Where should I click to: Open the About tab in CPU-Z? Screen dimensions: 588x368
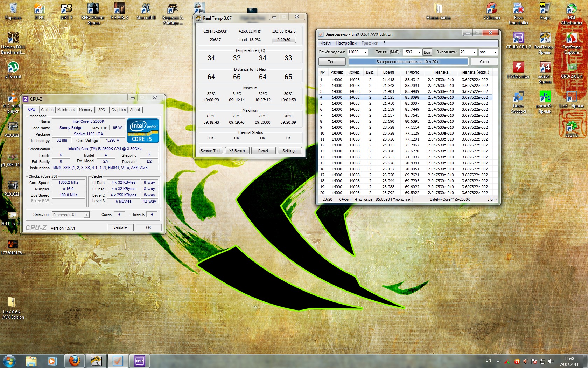point(135,110)
